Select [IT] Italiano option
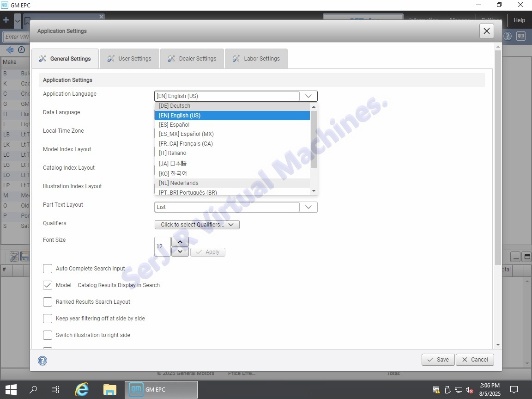 coord(232,153)
